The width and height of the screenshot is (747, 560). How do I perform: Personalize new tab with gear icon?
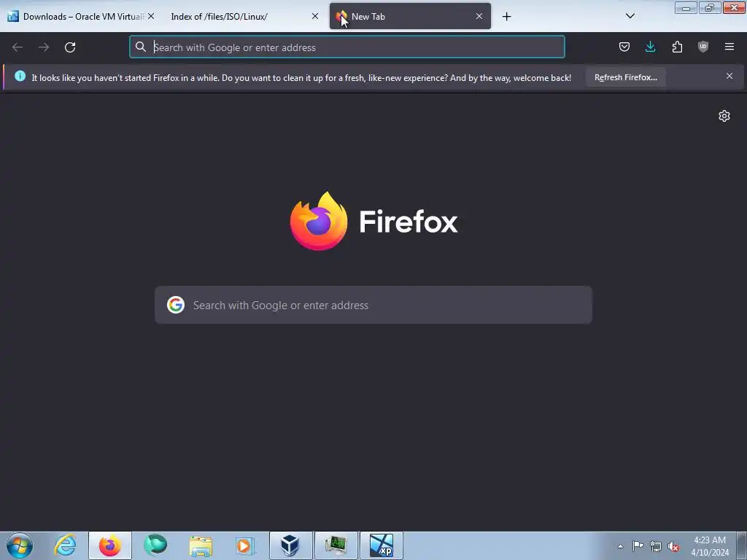[x=724, y=116]
